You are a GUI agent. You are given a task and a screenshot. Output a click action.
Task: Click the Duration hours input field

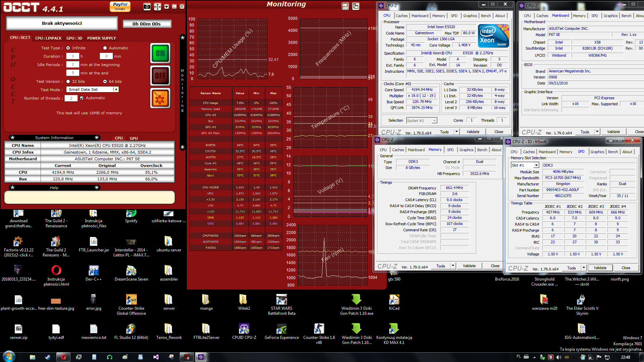(x=73, y=56)
